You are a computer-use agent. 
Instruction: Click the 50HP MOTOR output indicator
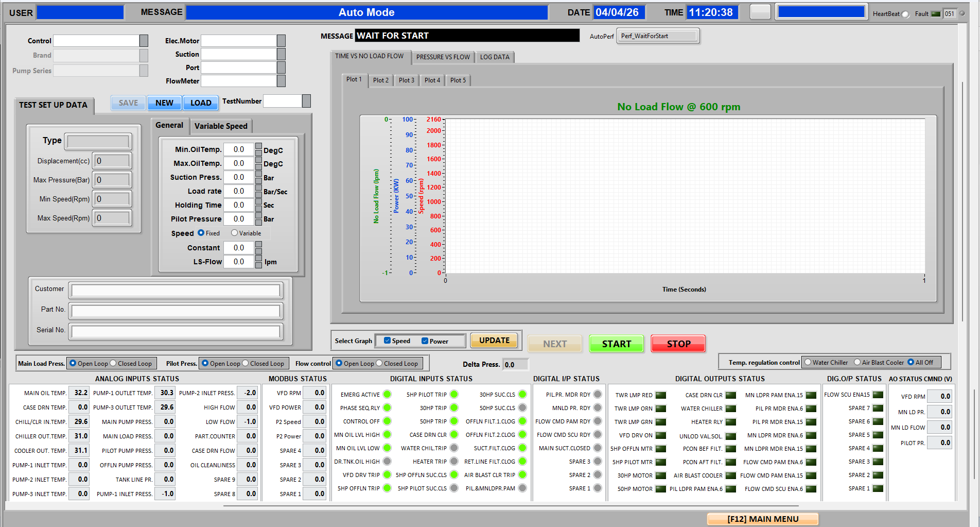pyautogui.click(x=661, y=489)
